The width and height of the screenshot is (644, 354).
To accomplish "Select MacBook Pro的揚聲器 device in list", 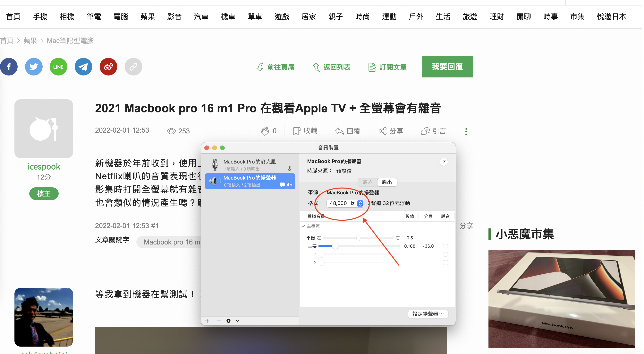I will (x=250, y=181).
